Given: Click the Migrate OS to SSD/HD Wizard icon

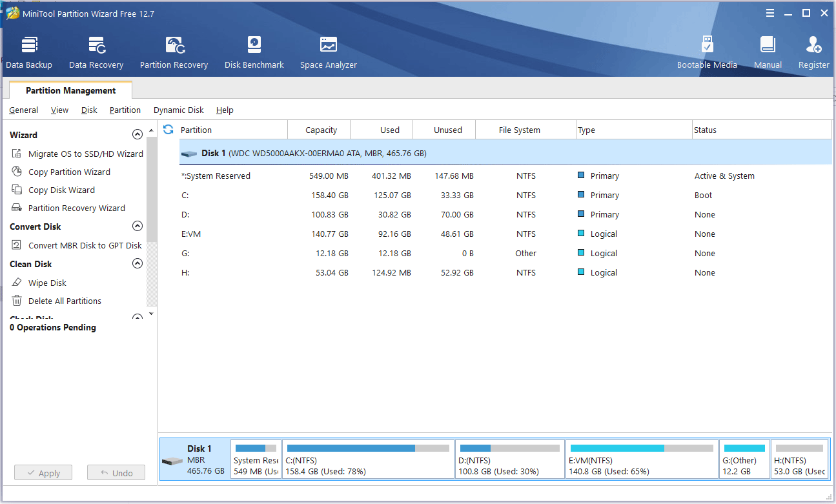Looking at the screenshot, I should tap(17, 154).
